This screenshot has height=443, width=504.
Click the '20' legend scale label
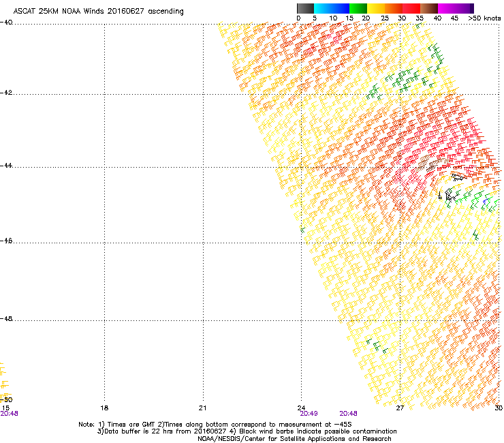coord(366,18)
